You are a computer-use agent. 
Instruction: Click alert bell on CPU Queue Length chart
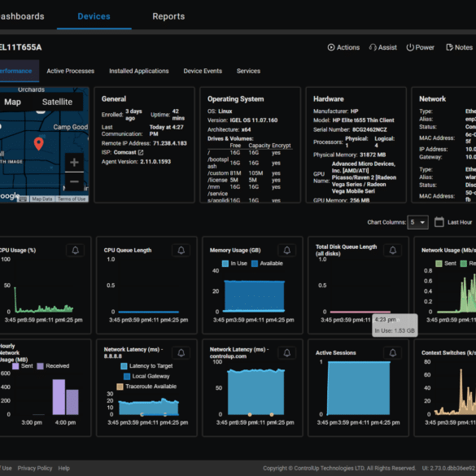[181, 251]
